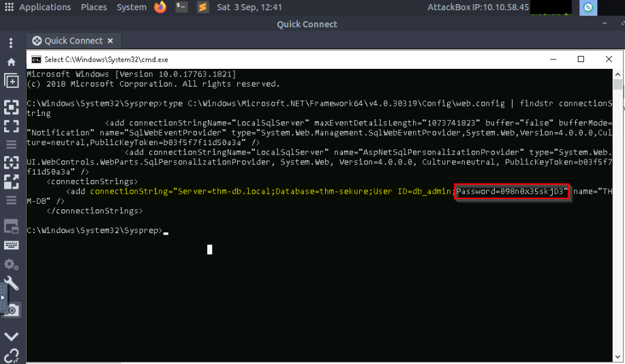The height and width of the screenshot is (364, 625).
Task: Click the cmd vertical scrollbar thumb
Action: pyautogui.click(x=618, y=84)
